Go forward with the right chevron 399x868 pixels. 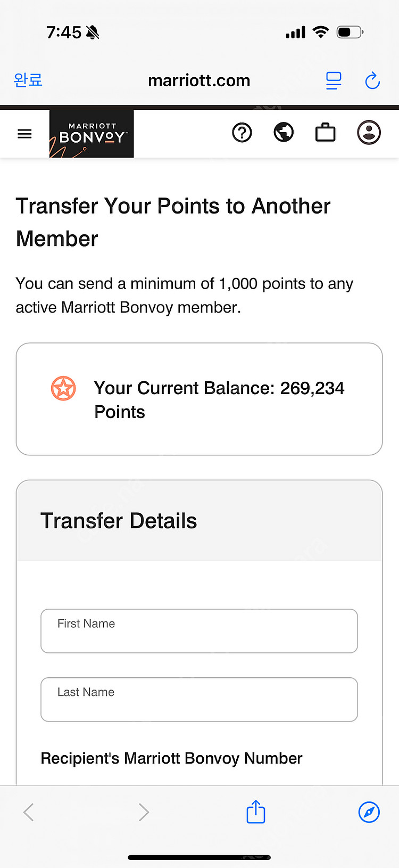coord(144,812)
